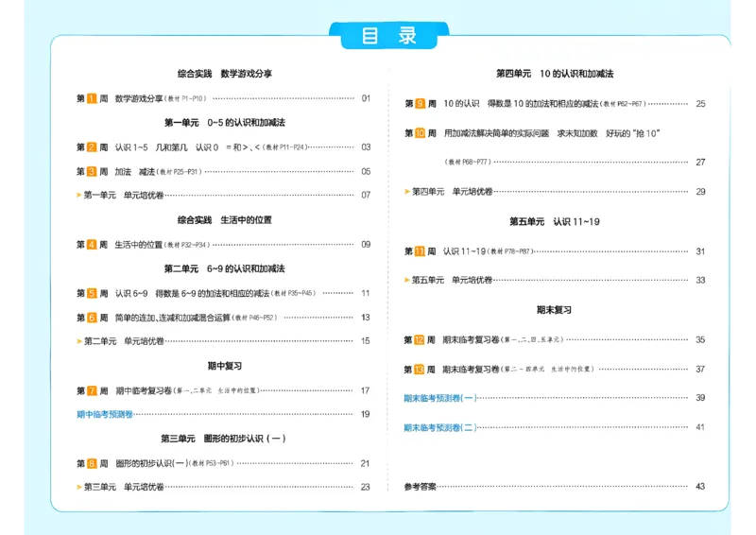The height and width of the screenshot is (535, 756).
Task: Click the orange week 11 badge
Action: coord(420,251)
